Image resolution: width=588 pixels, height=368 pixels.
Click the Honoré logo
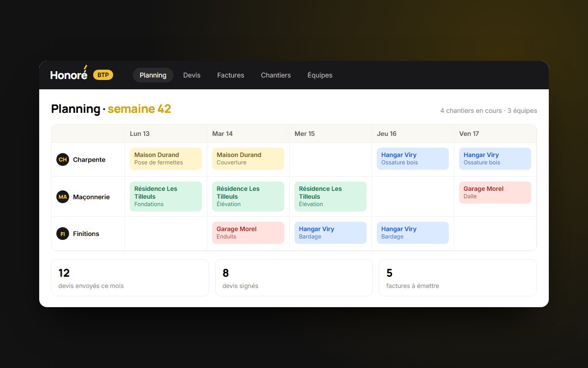coord(69,74)
